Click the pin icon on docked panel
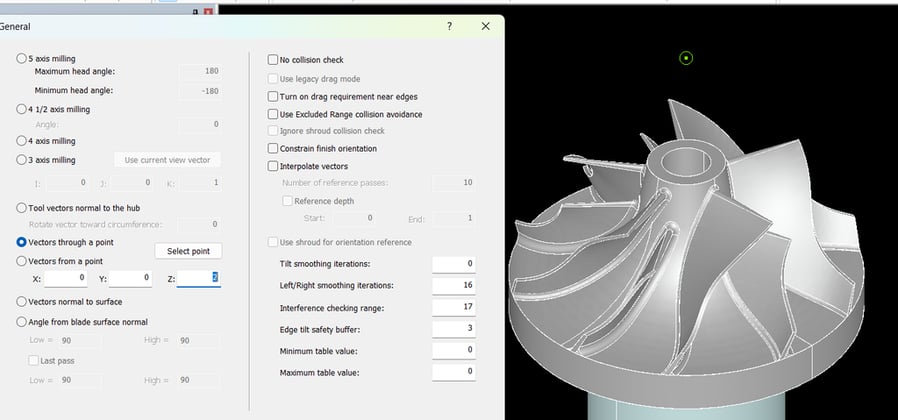The width and height of the screenshot is (898, 420). click(195, 12)
